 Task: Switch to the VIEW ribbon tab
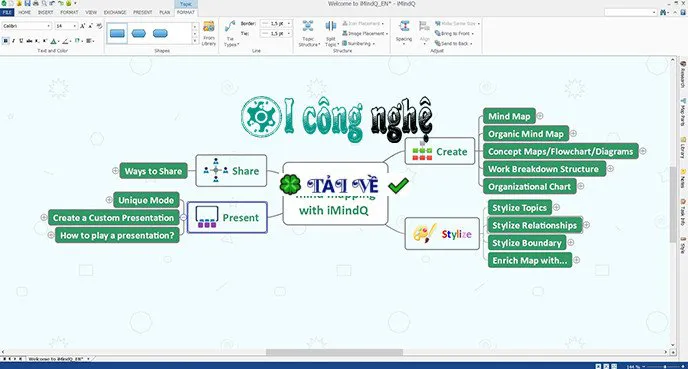point(91,12)
